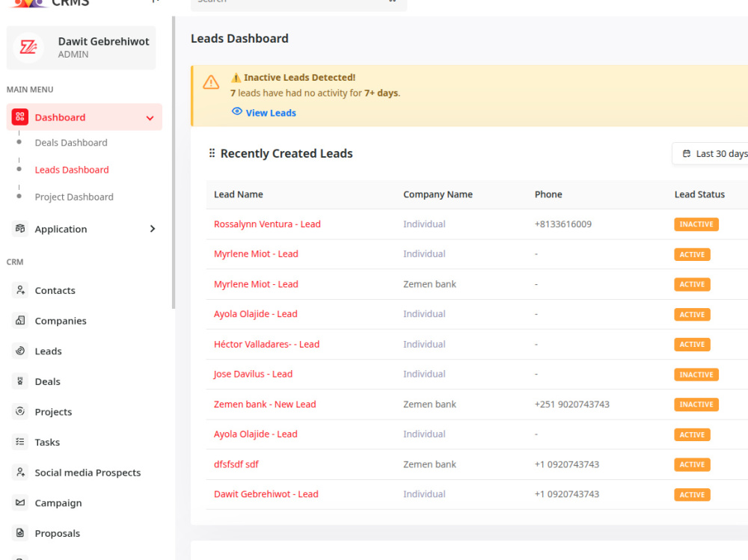This screenshot has width=748, height=560.
Task: Click ACTIVE badge for Héctor Valladares
Action: (x=692, y=345)
